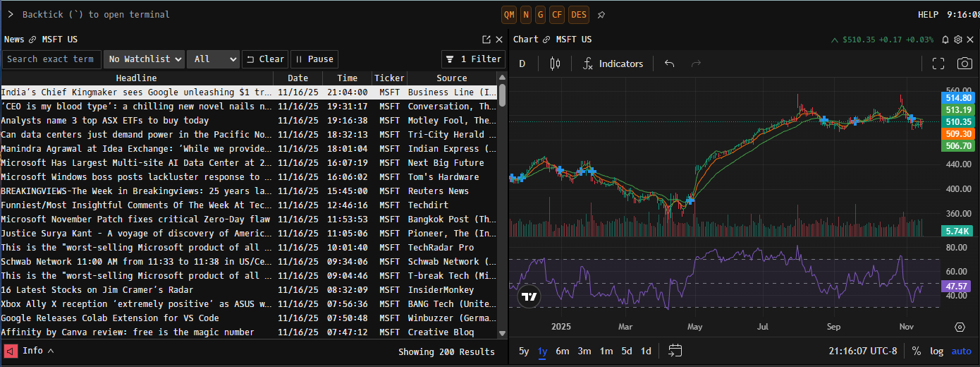Pop out the News panel into window
This screenshot has height=367, width=980.
coord(486,40)
